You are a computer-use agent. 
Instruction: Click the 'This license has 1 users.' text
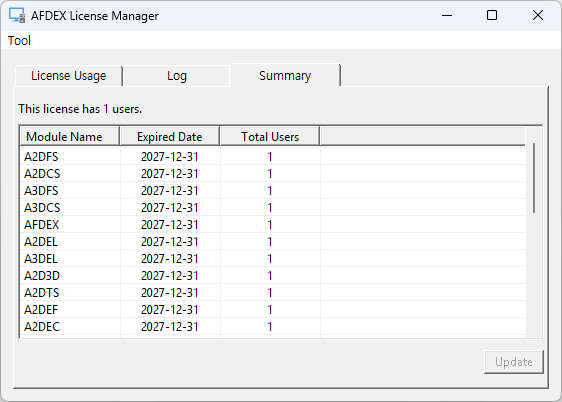pos(80,109)
